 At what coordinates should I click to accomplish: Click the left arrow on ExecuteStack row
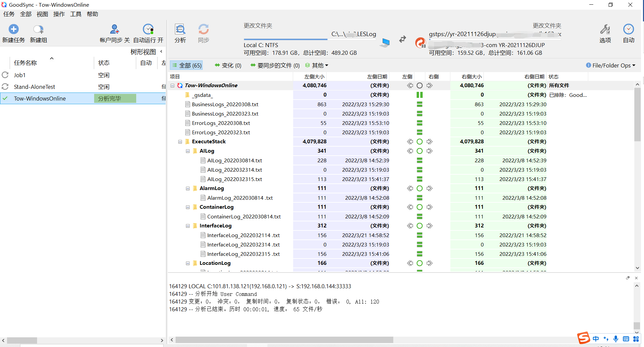pos(410,142)
